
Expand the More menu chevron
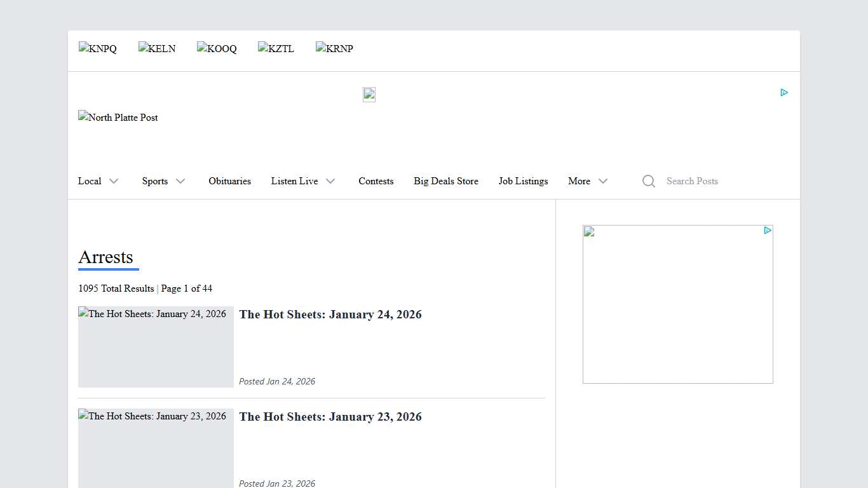tap(602, 181)
